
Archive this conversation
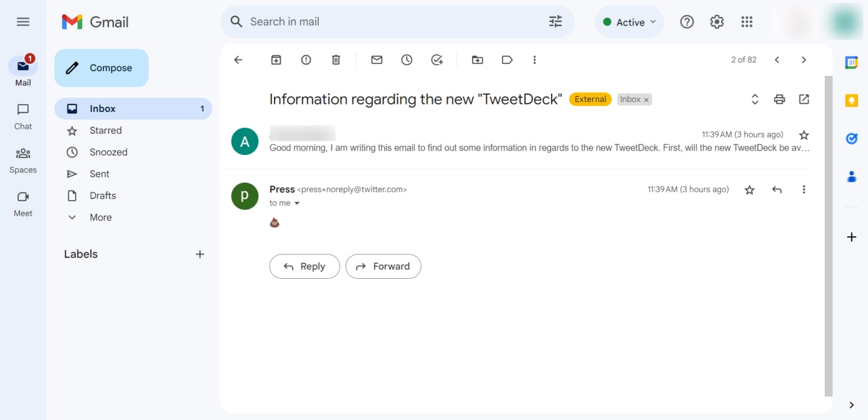276,60
